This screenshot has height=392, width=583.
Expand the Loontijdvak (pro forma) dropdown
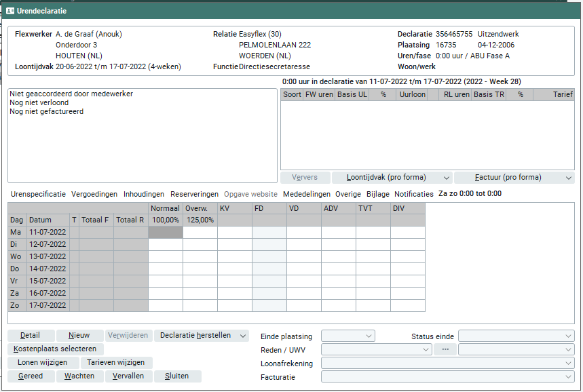click(445, 178)
